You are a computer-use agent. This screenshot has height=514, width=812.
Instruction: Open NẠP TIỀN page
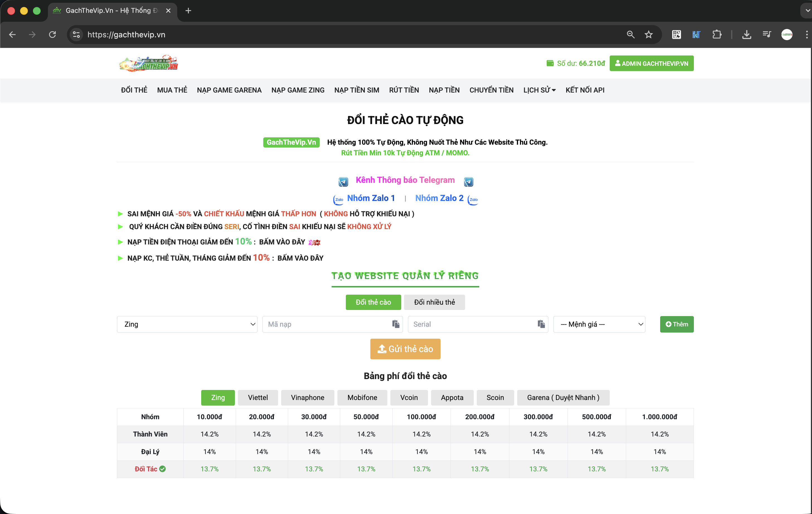click(444, 90)
